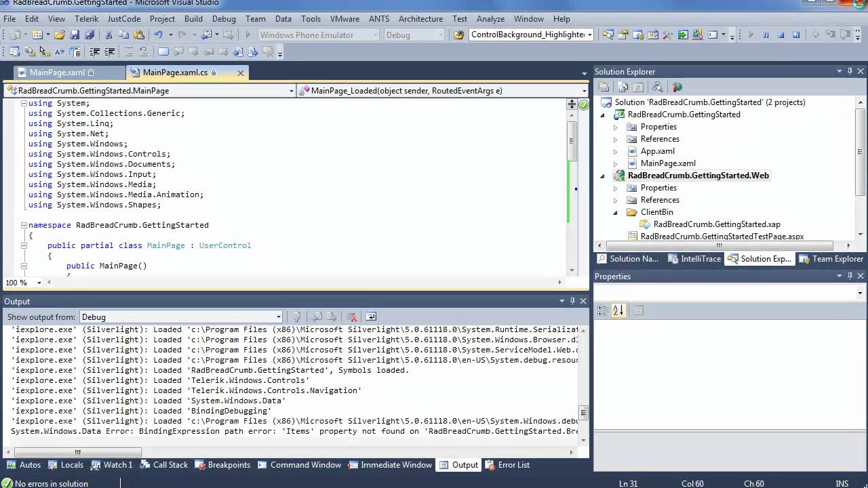Pin the Solution Explorer auto-hide pushpin
This screenshot has width=868, height=488.
pyautogui.click(x=850, y=71)
